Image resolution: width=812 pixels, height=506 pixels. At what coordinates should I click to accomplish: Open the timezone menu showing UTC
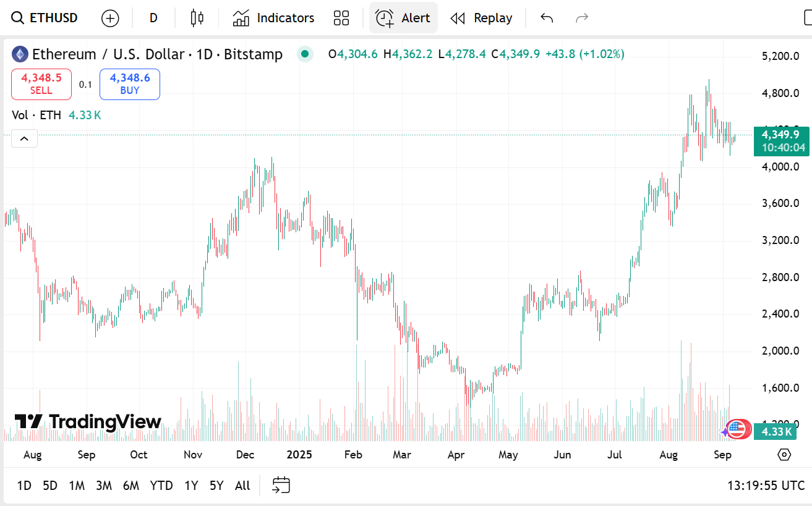coord(766,485)
